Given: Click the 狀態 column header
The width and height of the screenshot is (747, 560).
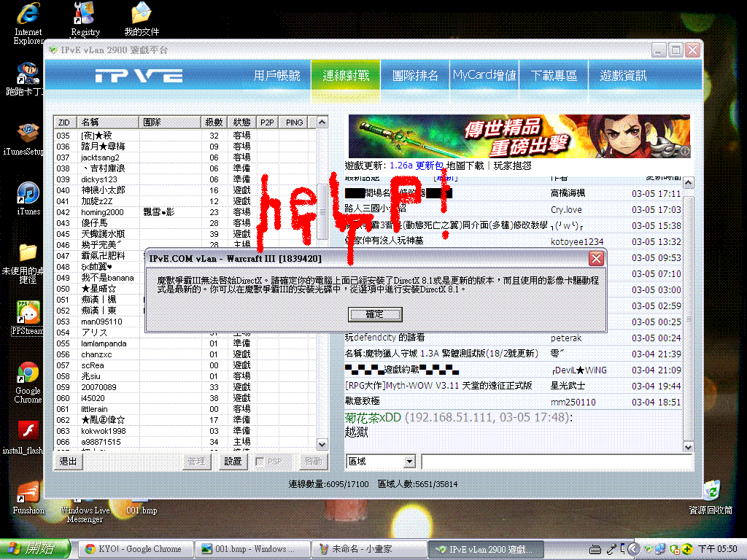Looking at the screenshot, I should pyautogui.click(x=241, y=122).
